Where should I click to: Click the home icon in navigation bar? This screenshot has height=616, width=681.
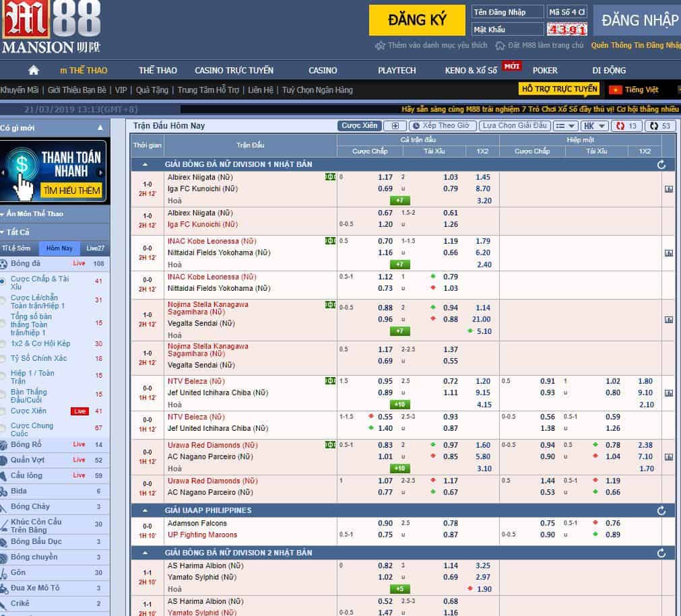point(34,70)
